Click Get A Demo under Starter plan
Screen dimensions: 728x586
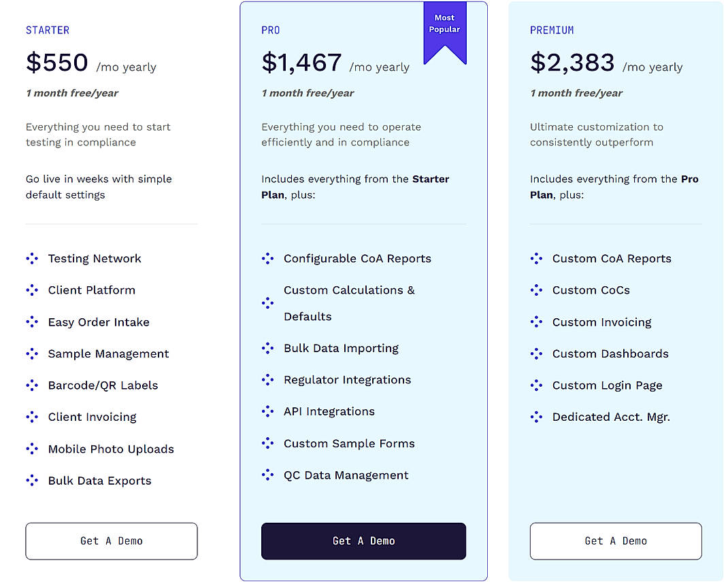click(111, 541)
